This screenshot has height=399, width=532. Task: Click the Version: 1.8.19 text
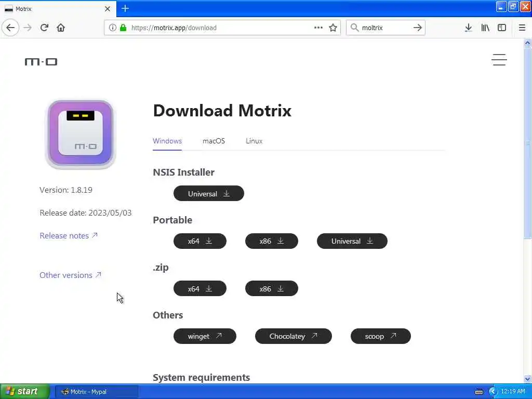click(x=66, y=190)
